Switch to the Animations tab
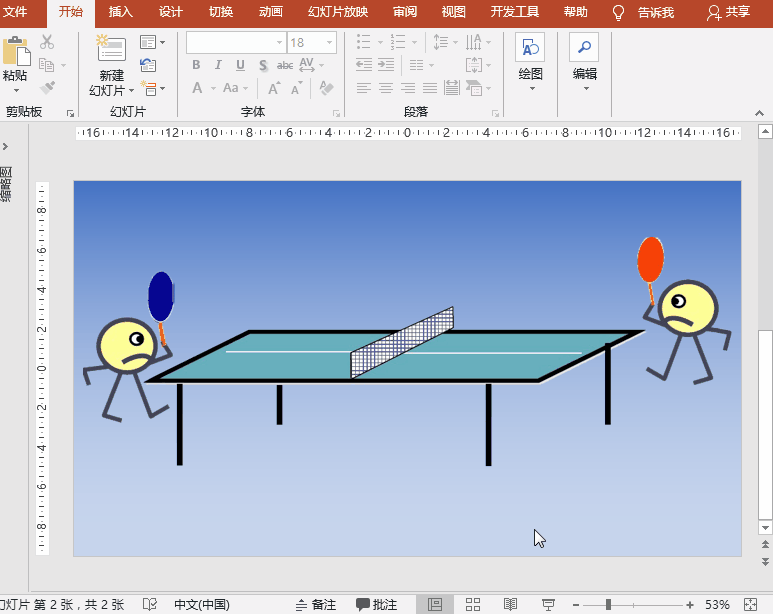 point(271,12)
